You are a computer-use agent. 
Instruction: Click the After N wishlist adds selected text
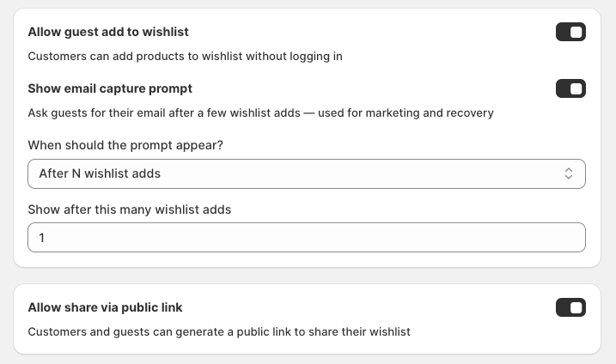click(100, 173)
